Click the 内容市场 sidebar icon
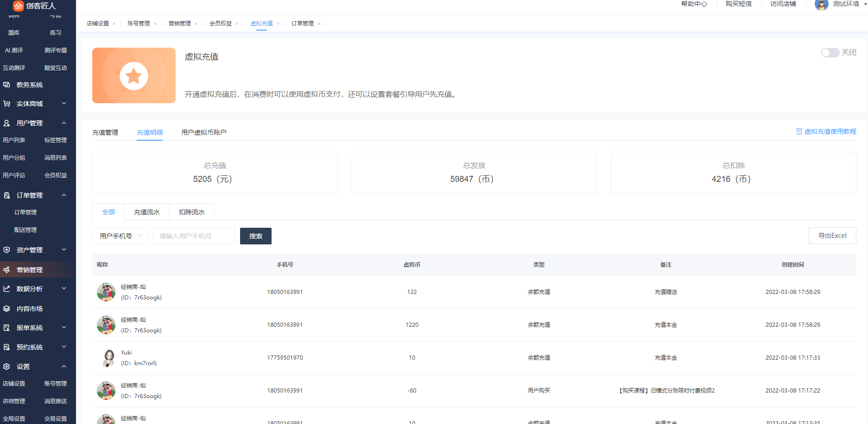868x424 pixels. (x=6, y=309)
